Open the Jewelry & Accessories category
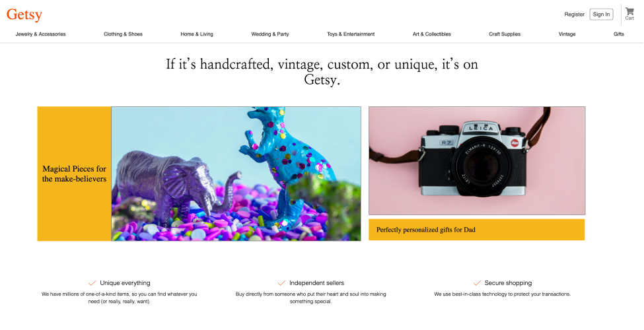 [41, 34]
